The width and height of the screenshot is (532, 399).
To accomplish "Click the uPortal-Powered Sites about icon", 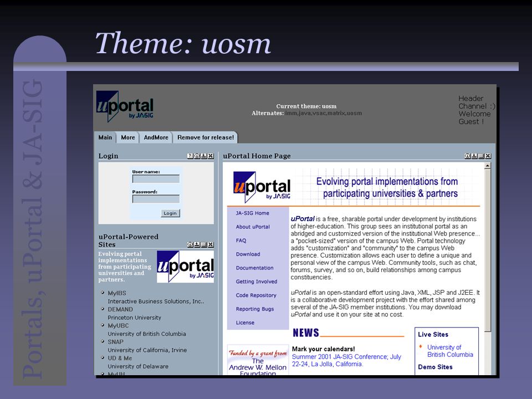I will tap(190, 244).
